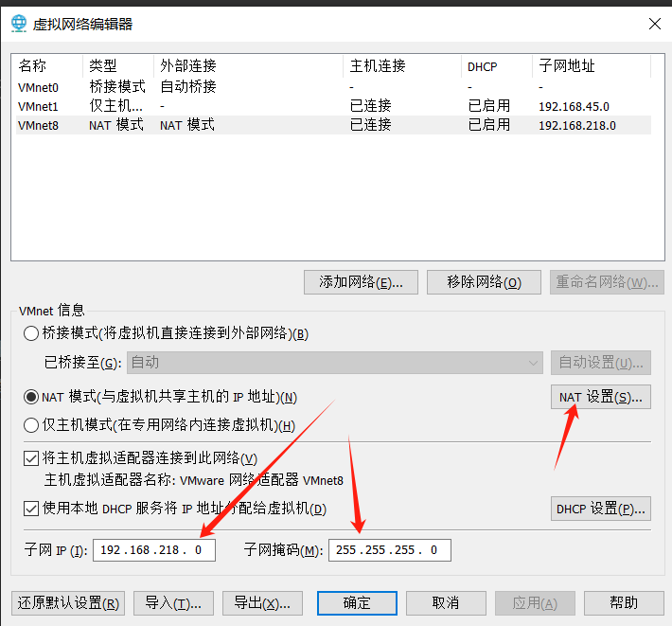Click 自动桥接 cell in VMnet0 row
This screenshot has height=626, width=672.
click(x=188, y=86)
